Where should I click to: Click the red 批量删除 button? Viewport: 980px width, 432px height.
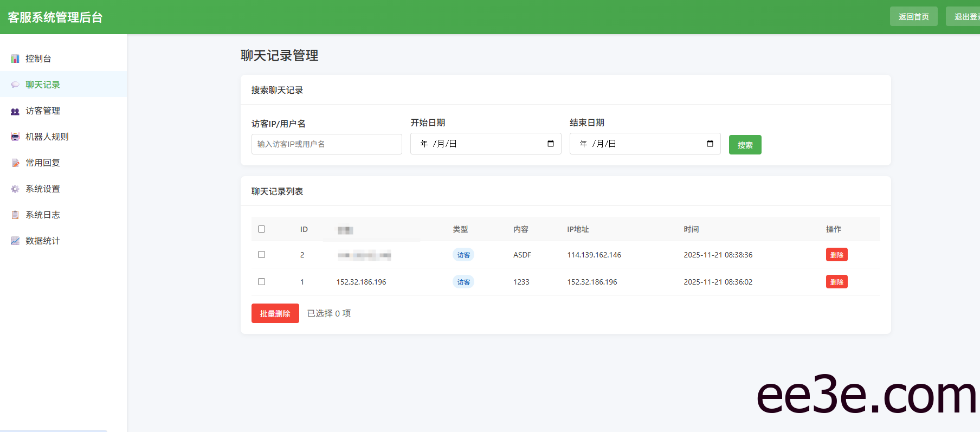click(275, 313)
